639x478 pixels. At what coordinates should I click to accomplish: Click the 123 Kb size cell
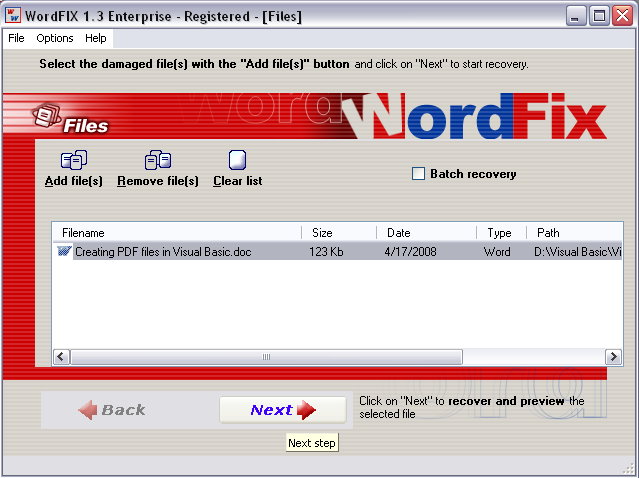[326, 252]
